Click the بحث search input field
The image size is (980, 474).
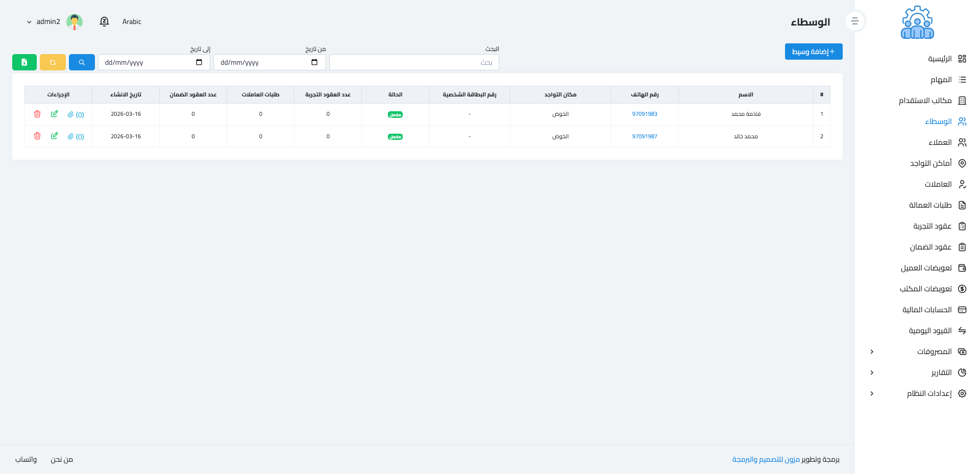point(413,62)
